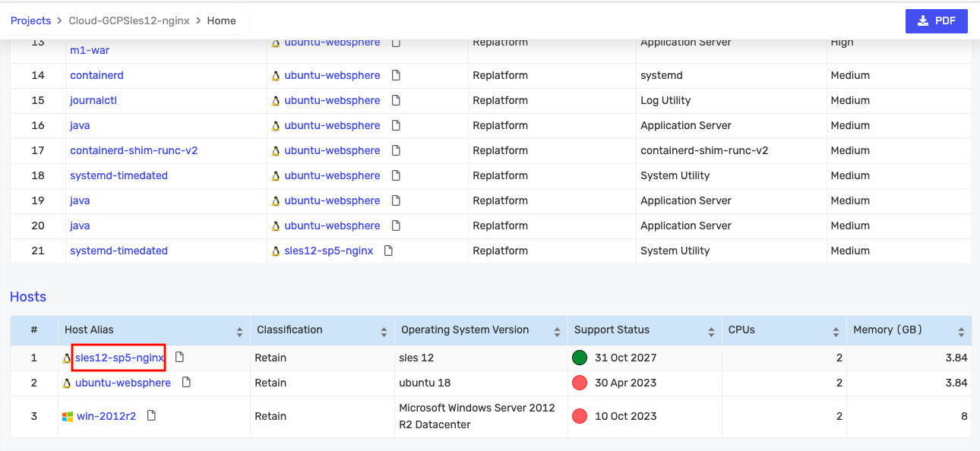980x451 pixels.
Task: Open java application in row 19
Action: (80, 200)
